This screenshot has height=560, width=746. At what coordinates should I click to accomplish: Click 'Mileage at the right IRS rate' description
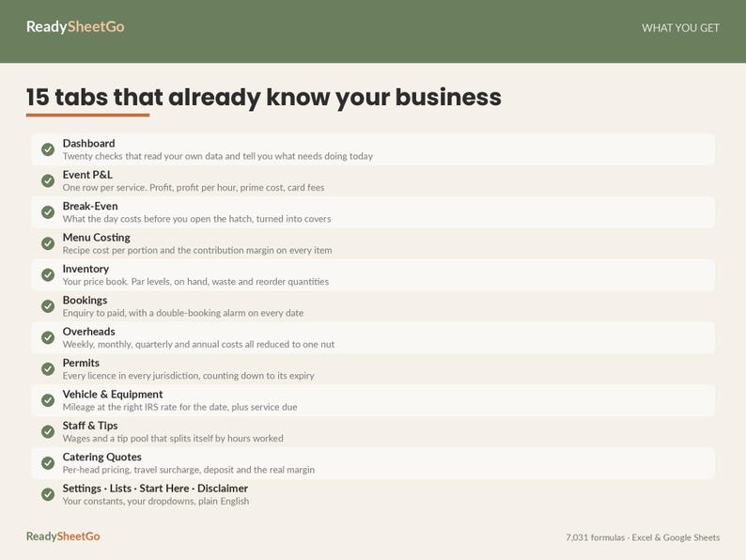pos(179,407)
